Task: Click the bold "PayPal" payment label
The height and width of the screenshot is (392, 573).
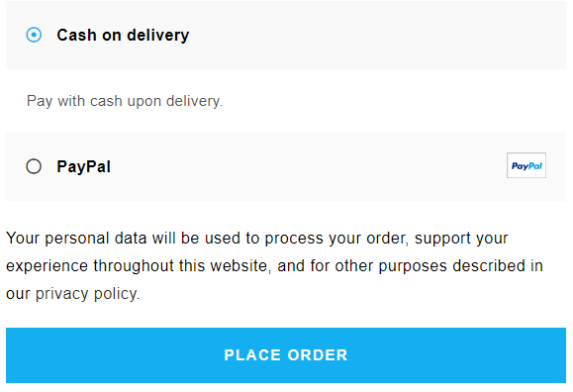Action: pos(84,166)
